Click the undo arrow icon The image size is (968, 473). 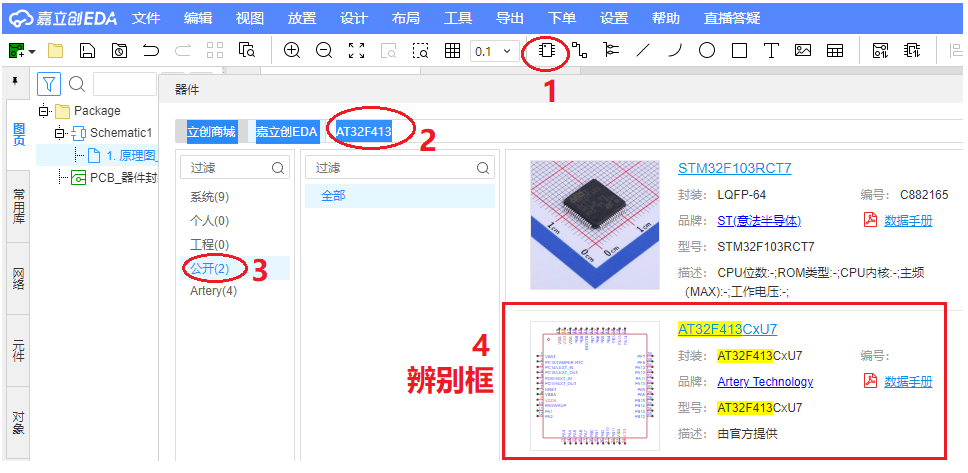pos(151,50)
